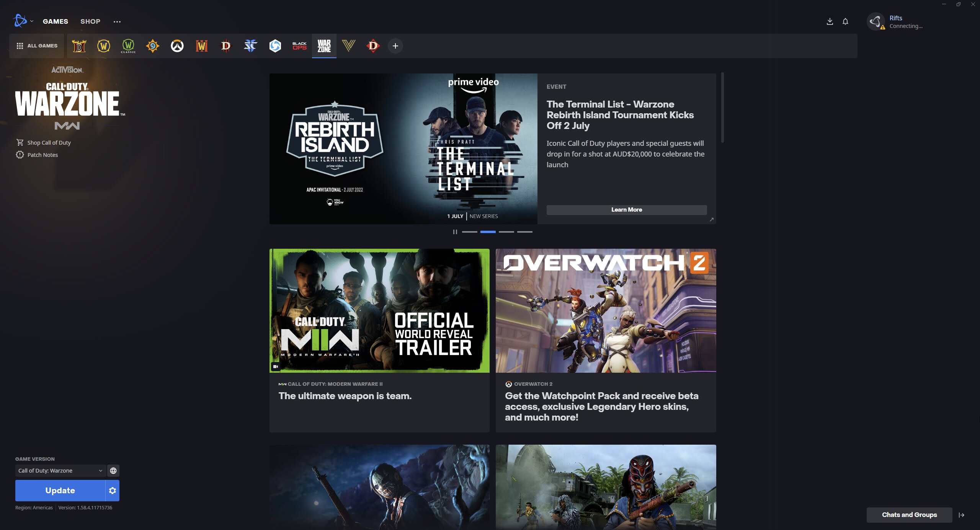980x530 pixels.
Task: Select the Diablo II Resurrected game icon
Action: pos(79,46)
